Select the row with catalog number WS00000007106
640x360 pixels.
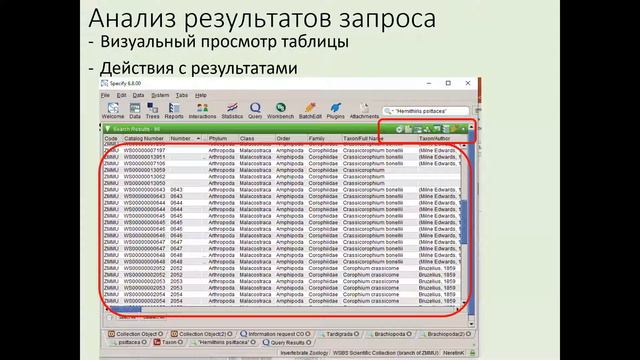[x=282, y=164]
